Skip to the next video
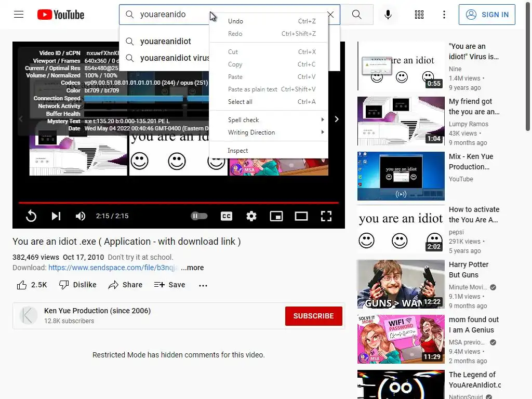 pos(56,216)
